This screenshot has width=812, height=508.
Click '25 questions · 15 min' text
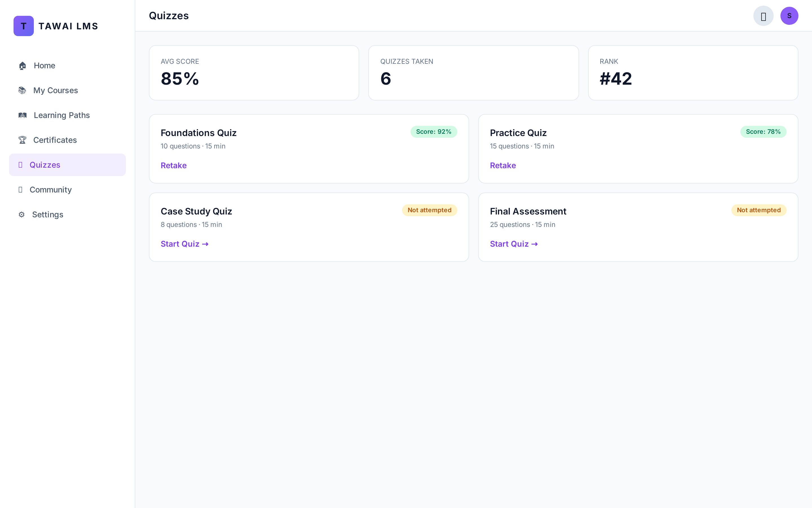(522, 225)
